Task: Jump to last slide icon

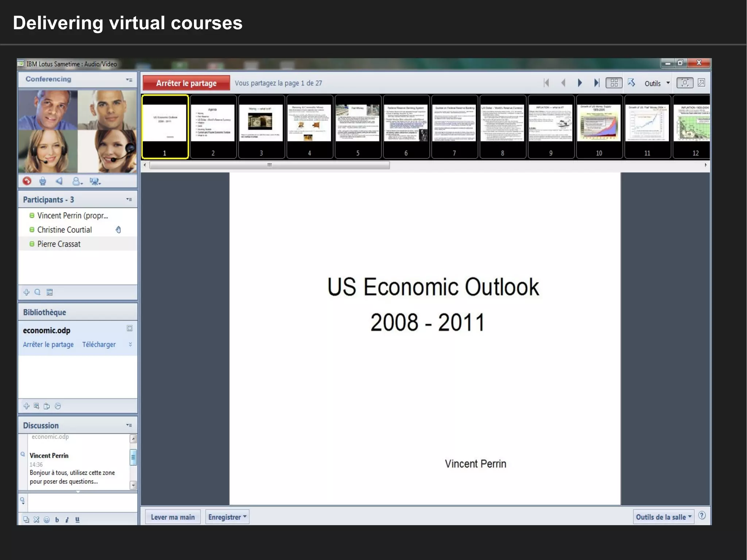Action: (x=596, y=83)
